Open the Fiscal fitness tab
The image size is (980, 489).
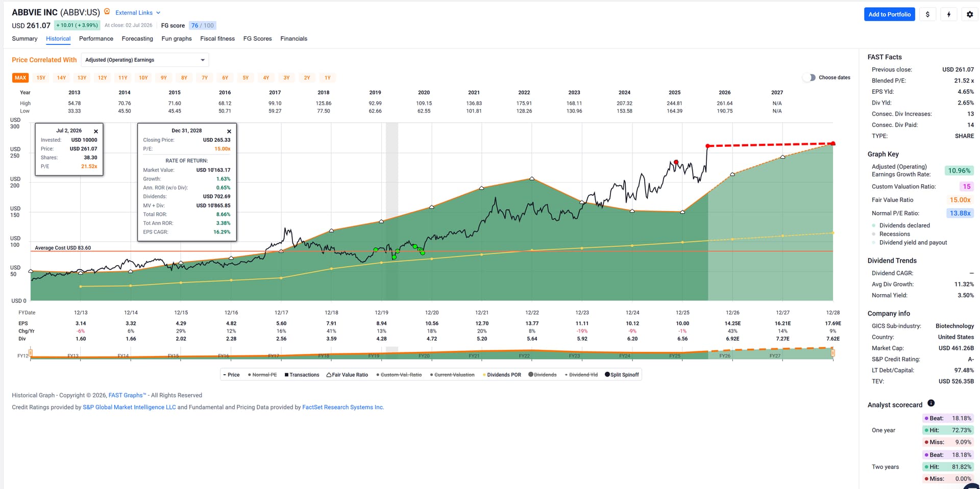click(217, 39)
